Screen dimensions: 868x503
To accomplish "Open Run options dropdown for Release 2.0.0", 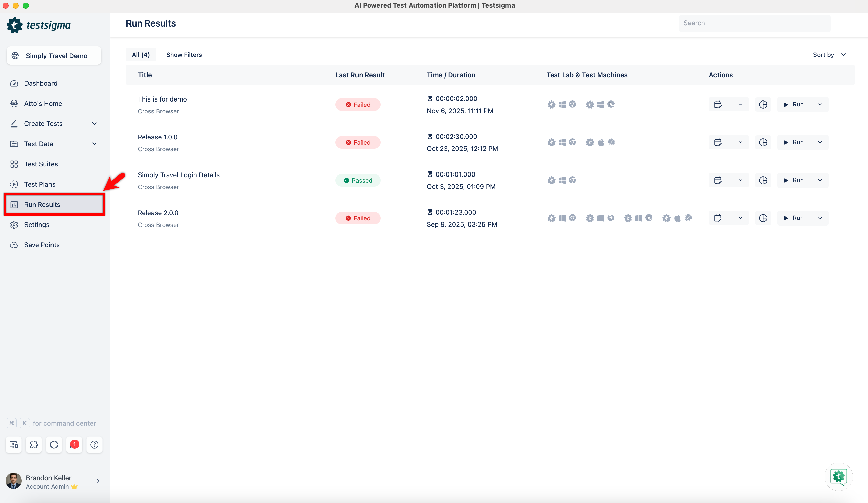I will (x=820, y=218).
